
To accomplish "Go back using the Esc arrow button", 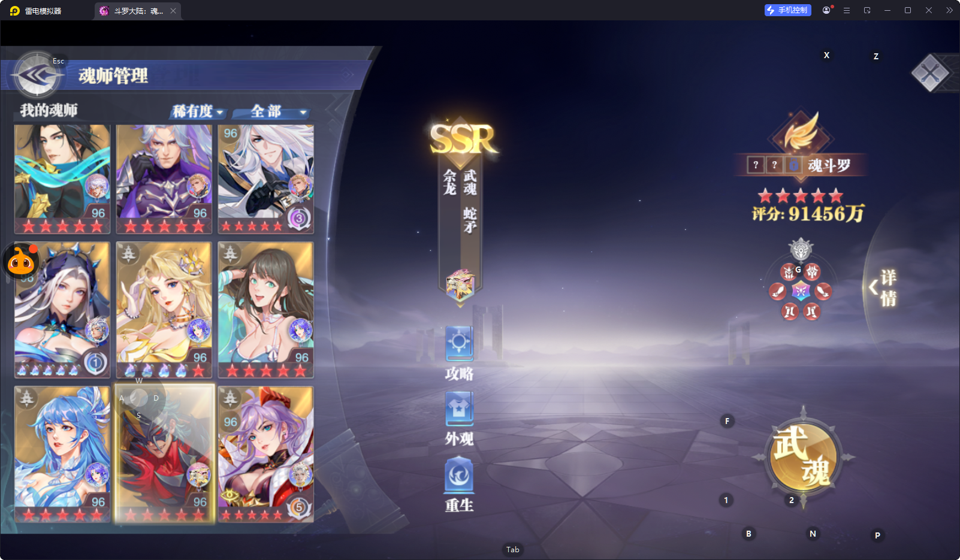I will point(37,75).
